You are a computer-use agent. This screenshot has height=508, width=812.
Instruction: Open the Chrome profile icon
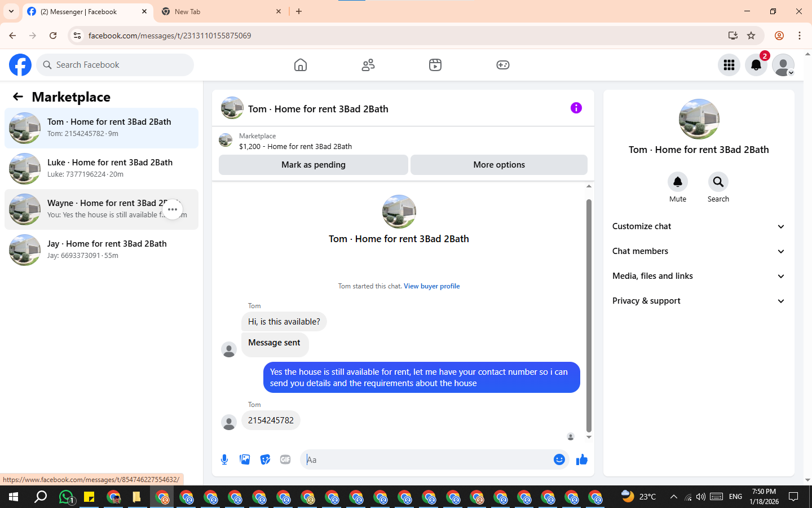779,36
